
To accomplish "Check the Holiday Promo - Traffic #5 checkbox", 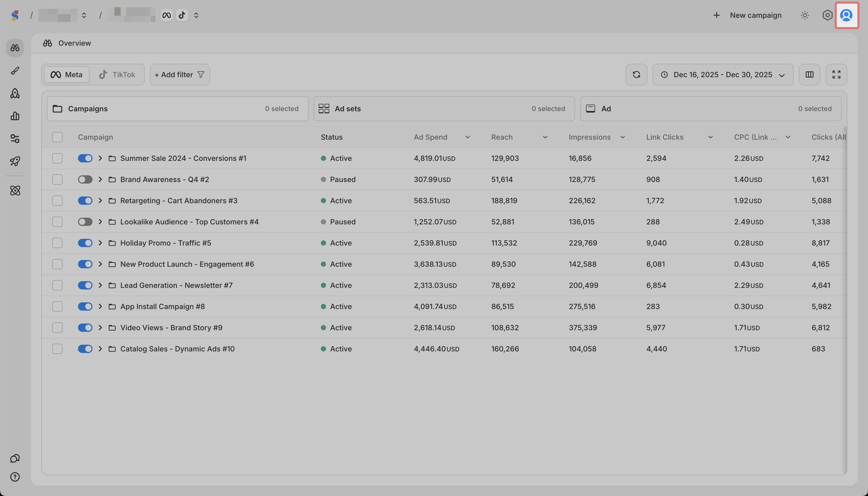I will click(x=57, y=243).
